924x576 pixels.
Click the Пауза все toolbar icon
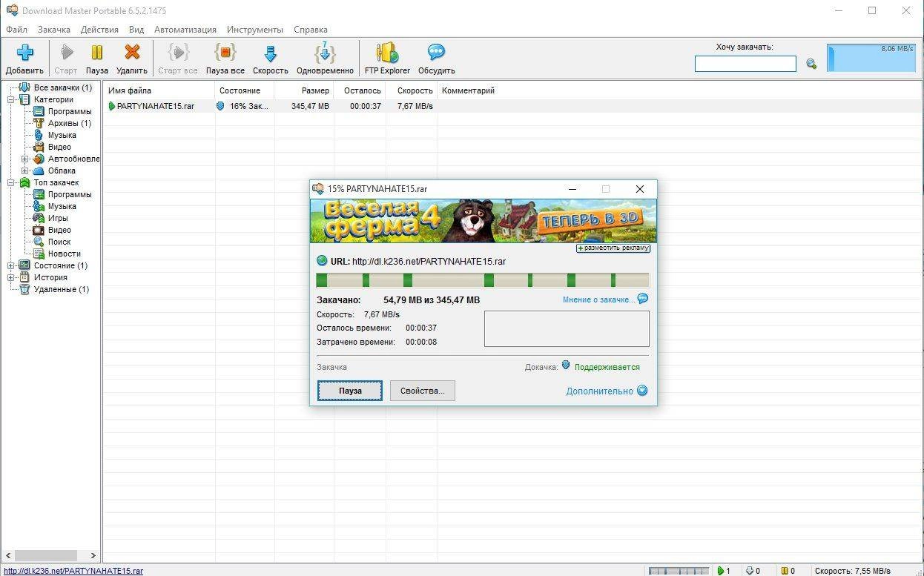tap(225, 53)
